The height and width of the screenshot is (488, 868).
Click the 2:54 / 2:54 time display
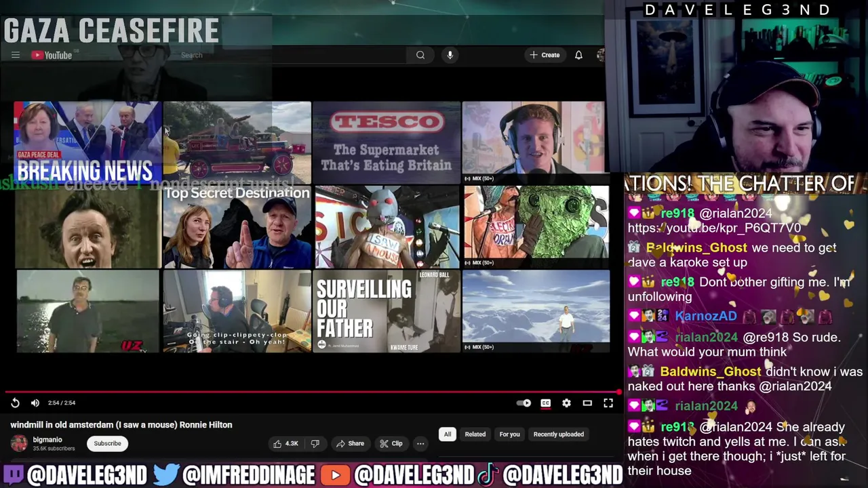(x=62, y=403)
